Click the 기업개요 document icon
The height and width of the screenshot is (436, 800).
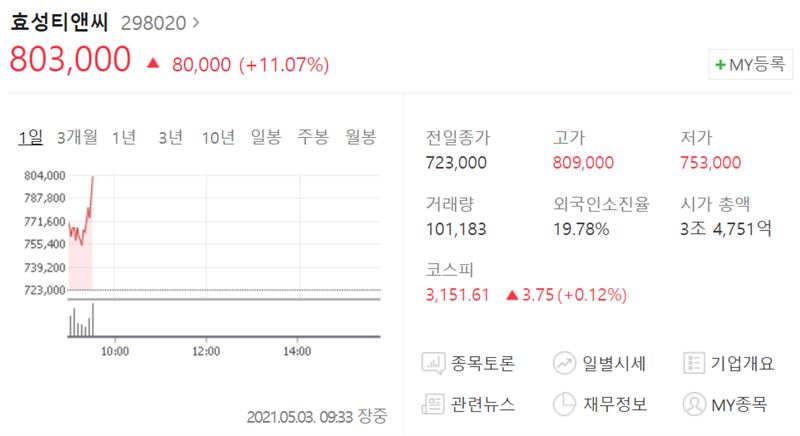pyautogui.click(x=695, y=364)
